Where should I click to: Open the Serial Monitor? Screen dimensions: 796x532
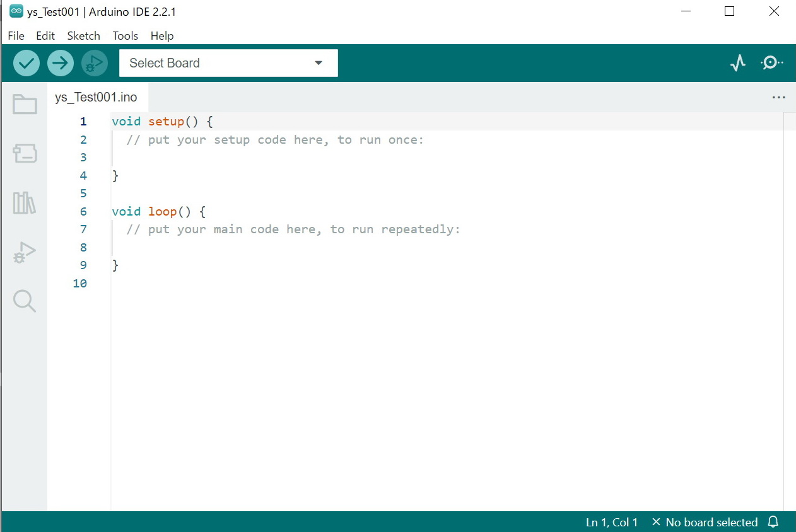(x=772, y=62)
